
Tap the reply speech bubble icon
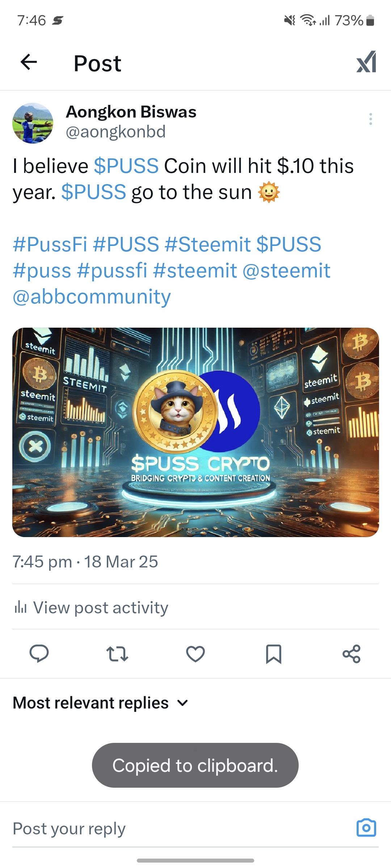pyautogui.click(x=39, y=654)
